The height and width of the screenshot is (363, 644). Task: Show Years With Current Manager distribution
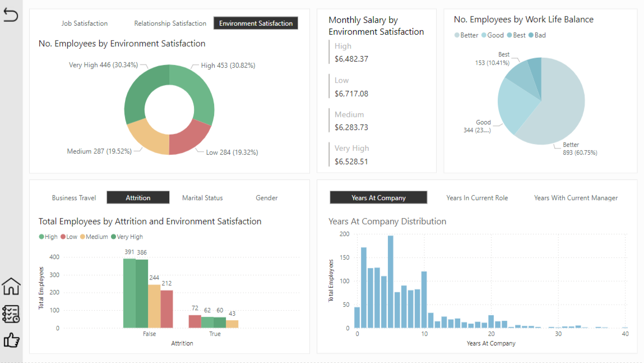point(576,198)
